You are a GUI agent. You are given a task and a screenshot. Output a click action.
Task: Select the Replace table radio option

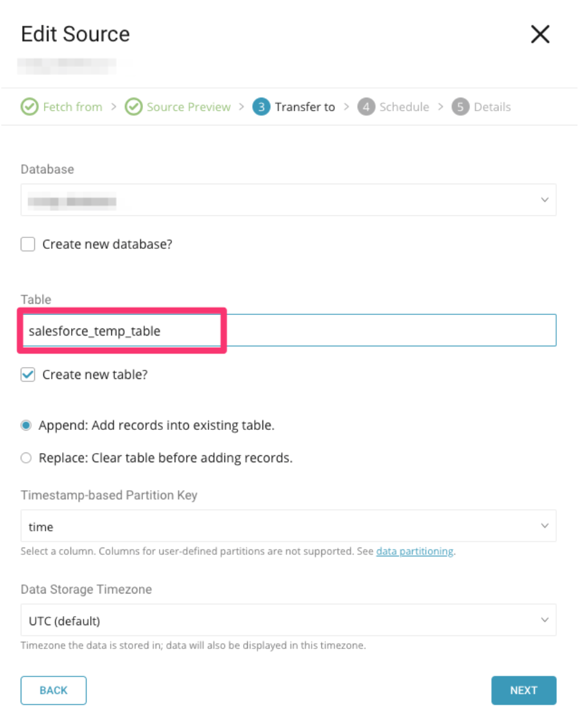pyautogui.click(x=26, y=458)
